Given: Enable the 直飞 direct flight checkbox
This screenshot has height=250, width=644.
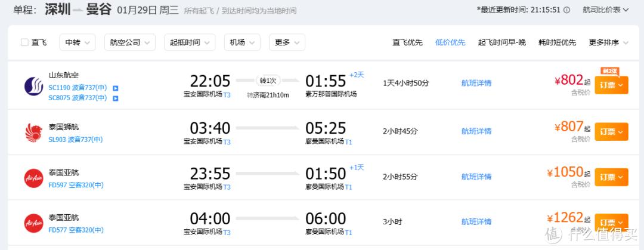Looking at the screenshot, I should click(x=24, y=42).
